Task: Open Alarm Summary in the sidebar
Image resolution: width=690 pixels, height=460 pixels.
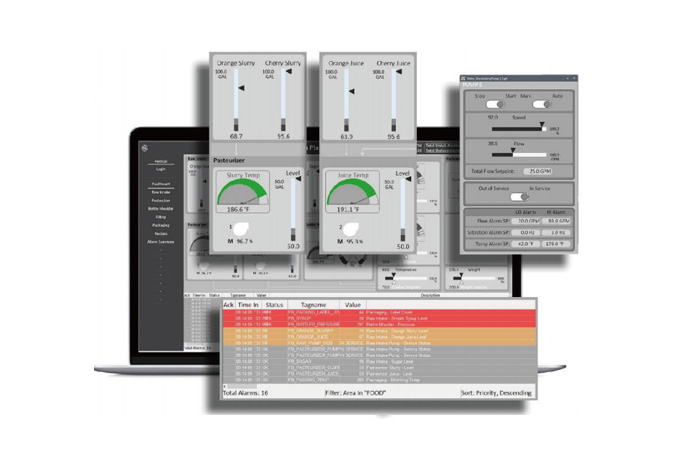Action: coord(160,240)
